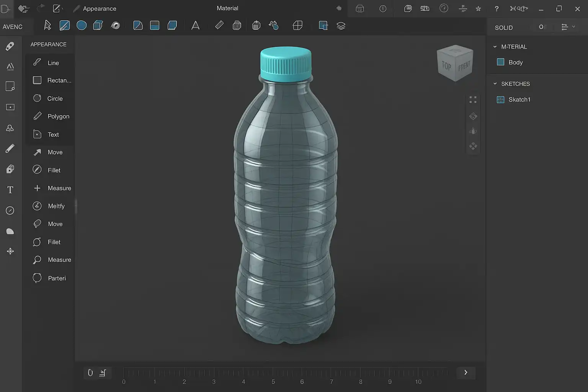Click the T text icon in left sidebar
This screenshot has height=392, width=588.
(x=10, y=190)
